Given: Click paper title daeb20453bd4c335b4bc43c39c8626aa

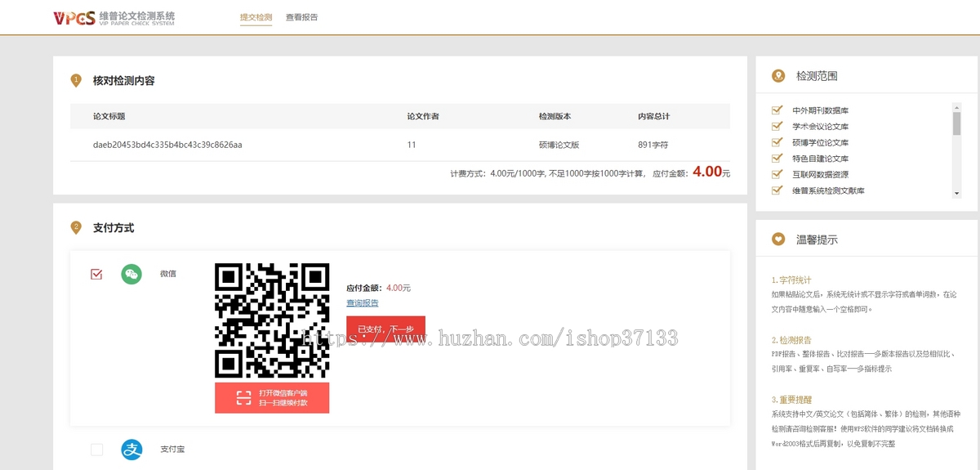Looking at the screenshot, I should (x=167, y=145).
